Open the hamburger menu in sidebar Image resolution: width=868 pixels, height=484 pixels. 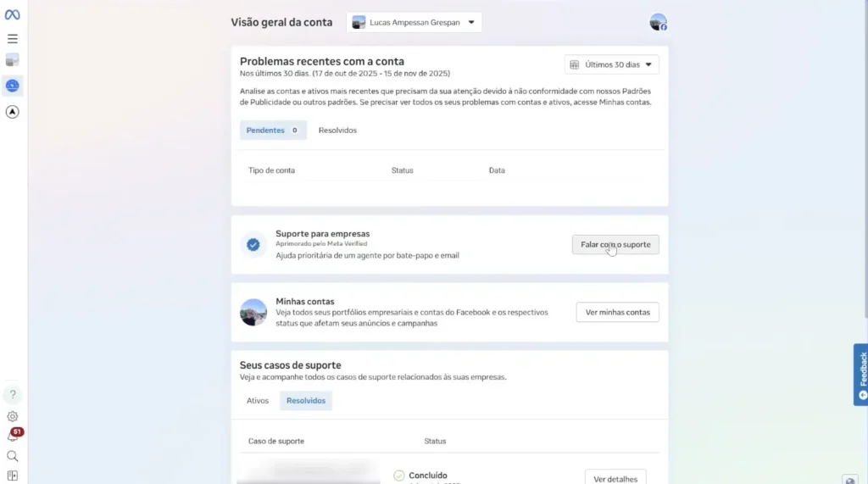tap(12, 39)
